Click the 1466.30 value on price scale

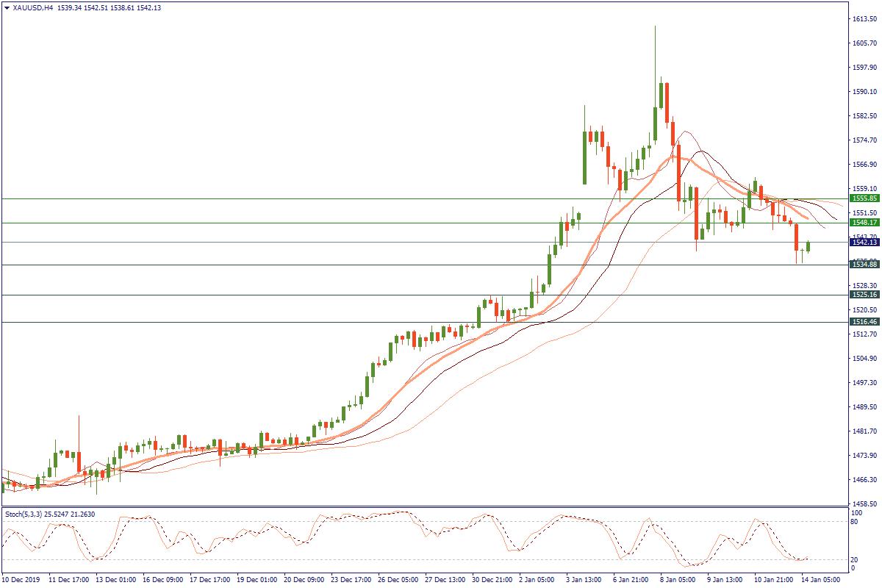864,480
